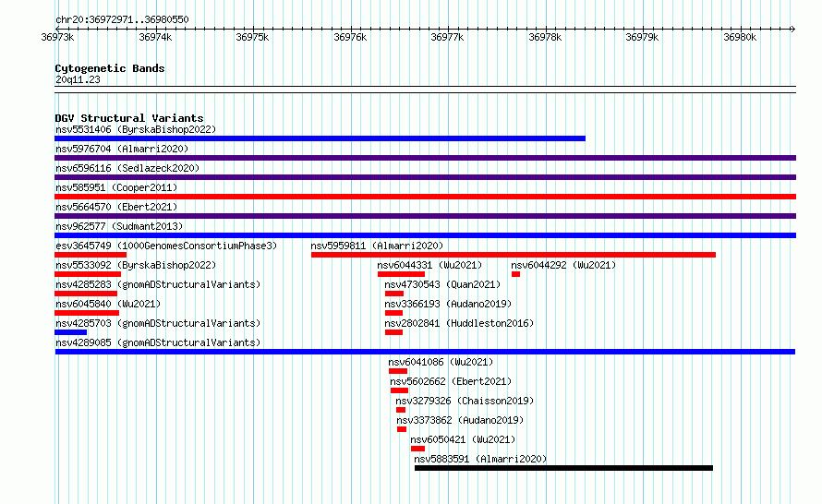Click the purple nsv5664570 variant bar
The height and width of the screenshot is (504, 822).
(x=425, y=216)
